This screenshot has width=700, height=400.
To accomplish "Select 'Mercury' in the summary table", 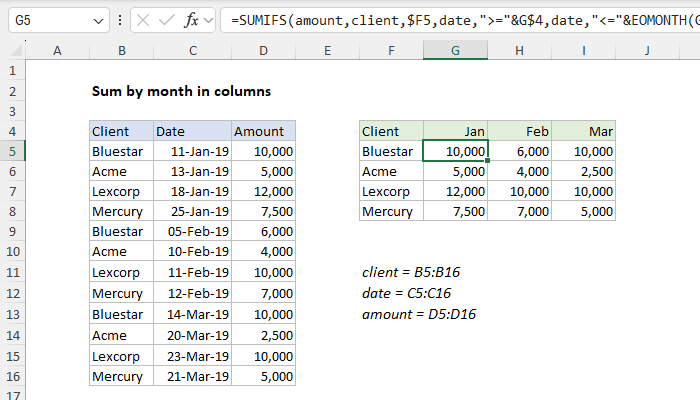I will (392, 211).
